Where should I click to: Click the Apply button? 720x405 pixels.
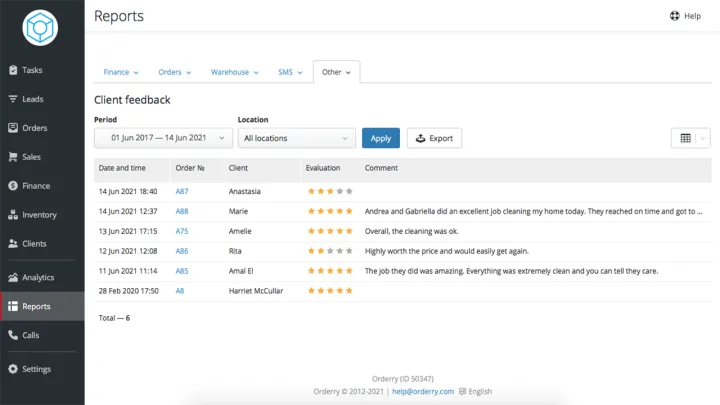click(381, 138)
